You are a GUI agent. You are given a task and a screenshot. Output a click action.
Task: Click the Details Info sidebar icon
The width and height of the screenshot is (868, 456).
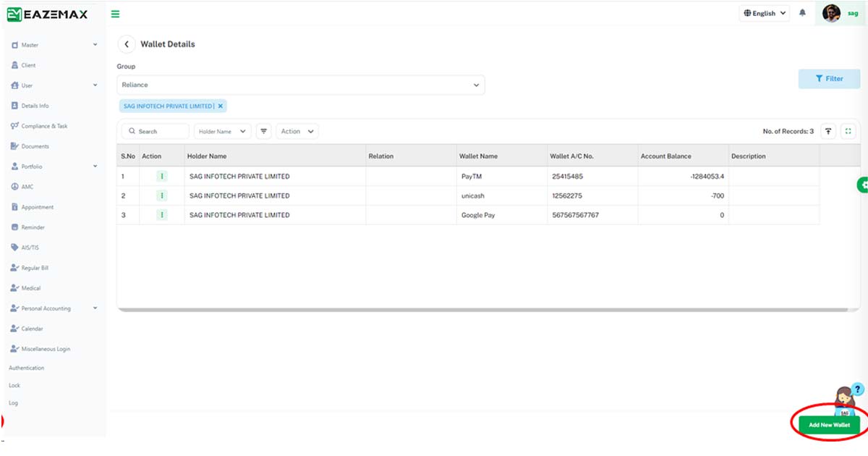coord(14,106)
